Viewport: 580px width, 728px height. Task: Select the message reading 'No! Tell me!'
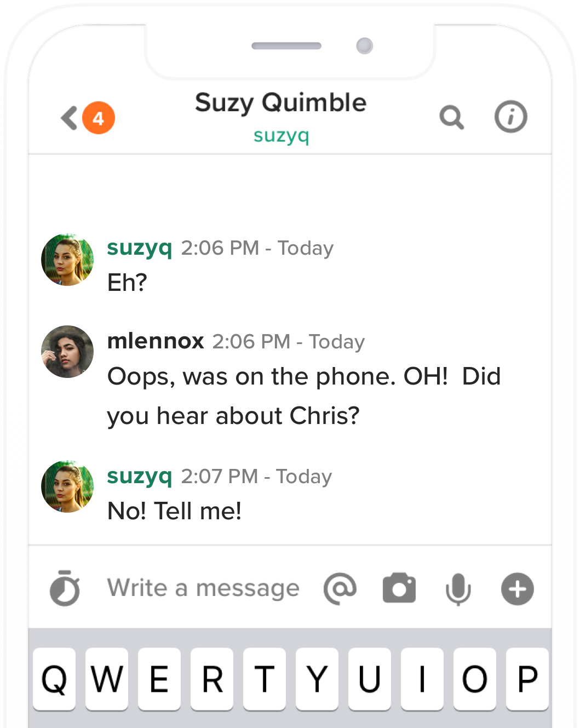point(175,511)
